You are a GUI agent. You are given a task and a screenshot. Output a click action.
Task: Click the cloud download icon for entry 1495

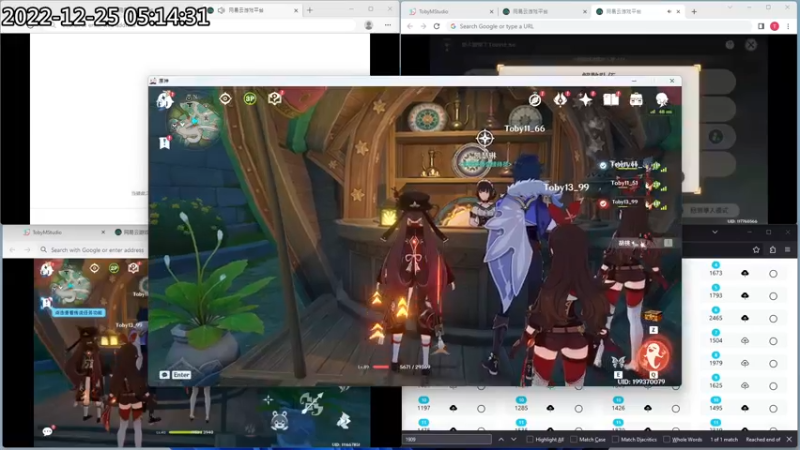(745, 408)
